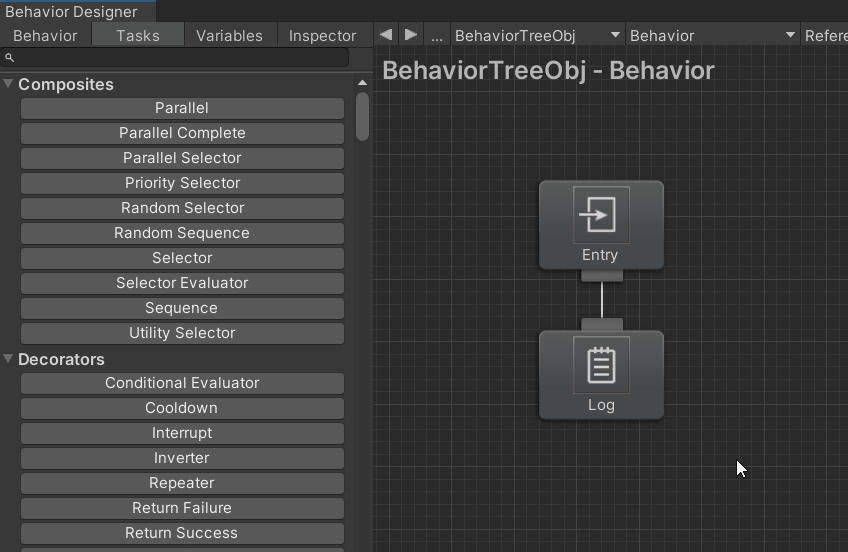848x552 pixels.
Task: Add a Selector Evaluator task
Action: pyautogui.click(x=182, y=283)
